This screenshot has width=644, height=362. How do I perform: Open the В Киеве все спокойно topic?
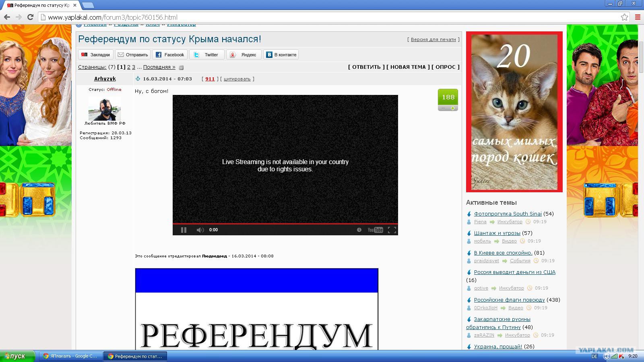tap(503, 253)
